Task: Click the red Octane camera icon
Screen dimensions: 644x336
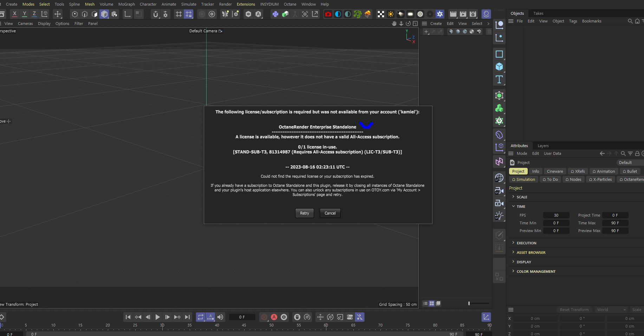Action: click(x=328, y=14)
